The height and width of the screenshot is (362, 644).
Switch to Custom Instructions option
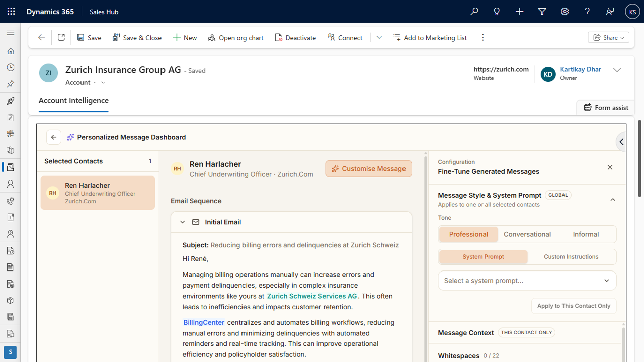(571, 257)
